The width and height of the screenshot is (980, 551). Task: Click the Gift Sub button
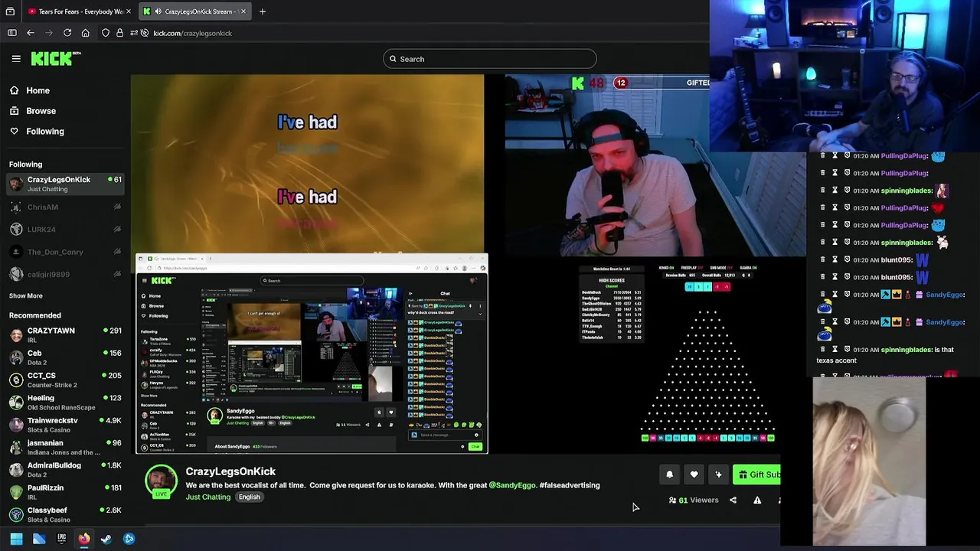pos(757,474)
